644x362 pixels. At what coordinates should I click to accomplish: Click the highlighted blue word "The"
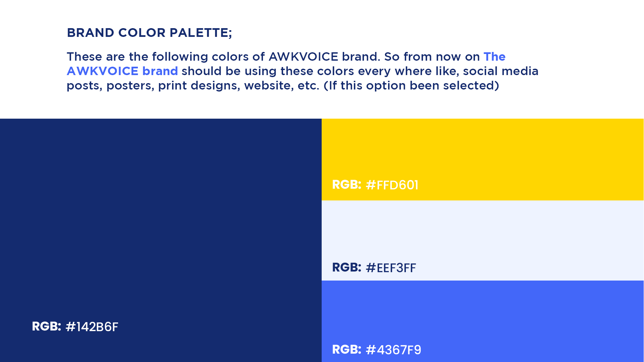click(x=494, y=57)
